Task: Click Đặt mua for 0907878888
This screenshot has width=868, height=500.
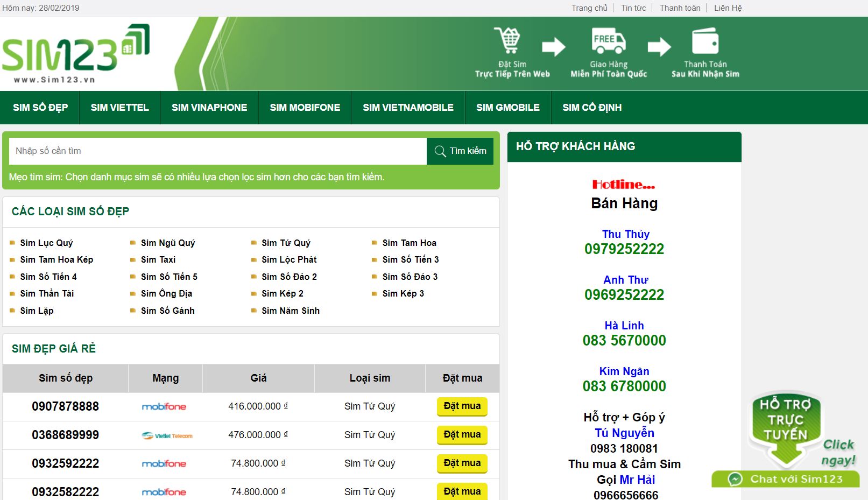Action: coord(462,406)
